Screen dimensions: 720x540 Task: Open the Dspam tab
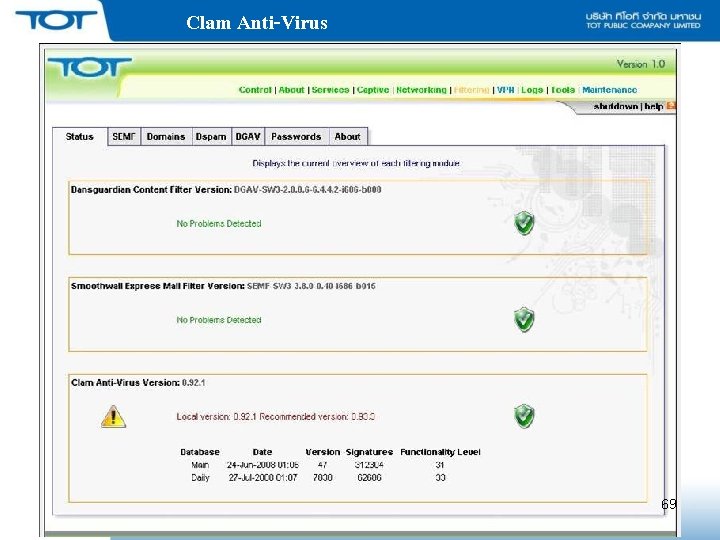pos(211,136)
